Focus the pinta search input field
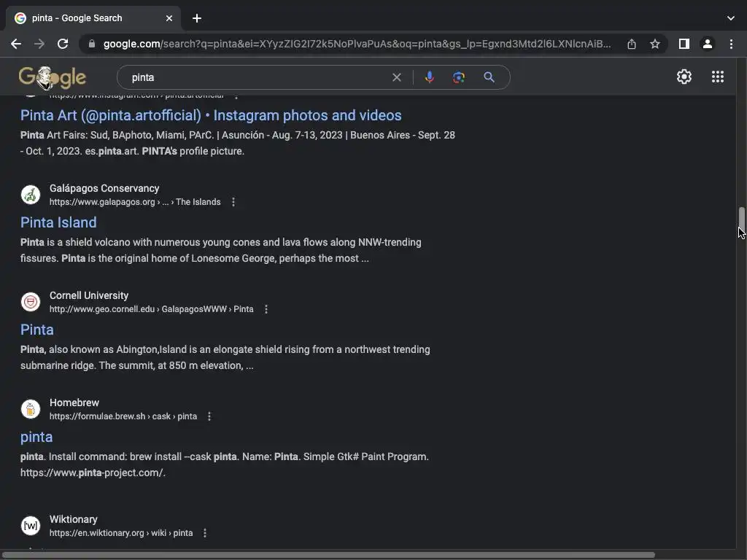This screenshot has height=560, width=747. (258, 77)
